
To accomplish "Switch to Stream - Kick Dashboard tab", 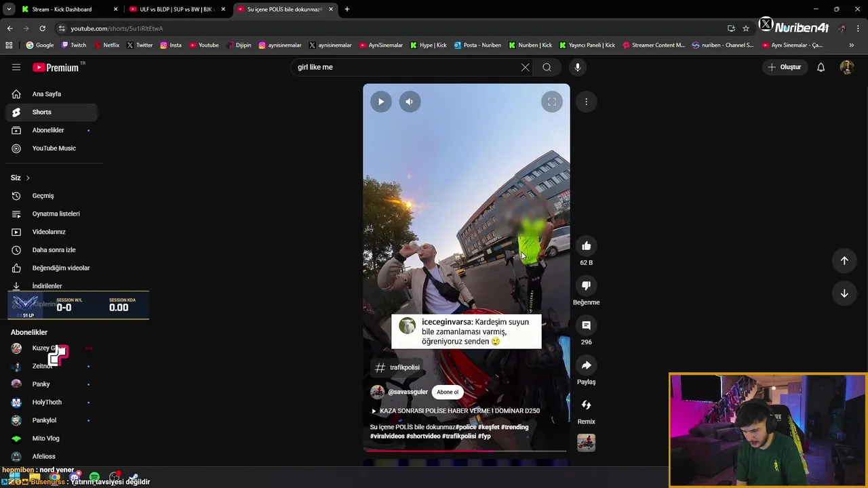I will (x=68, y=9).
